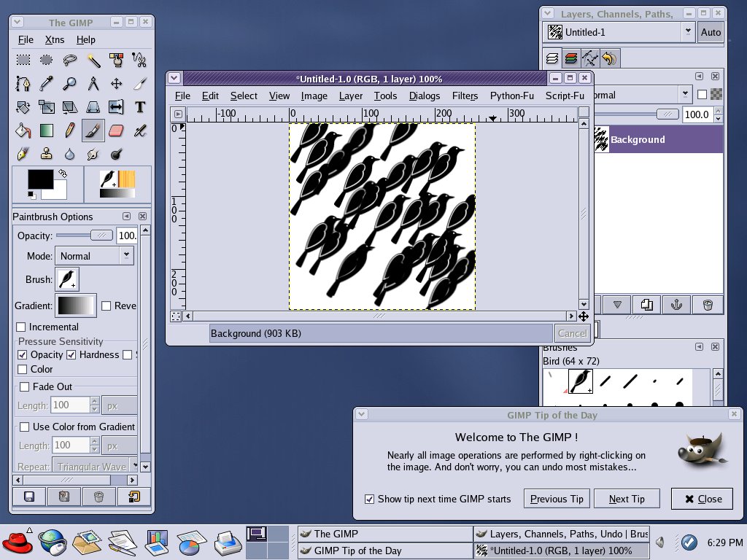747x560 pixels.
Task: Select the Lasso free select tool
Action: (x=69, y=60)
